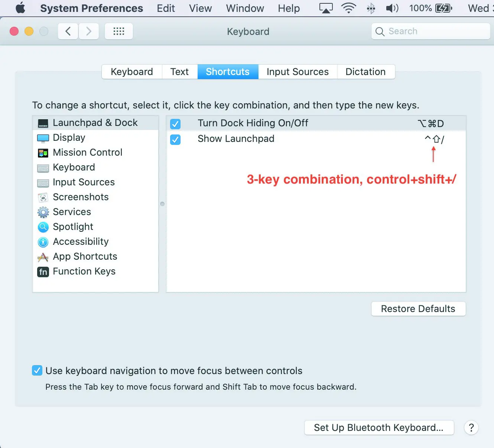Open the View menu
The height and width of the screenshot is (448, 494).
[201, 8]
